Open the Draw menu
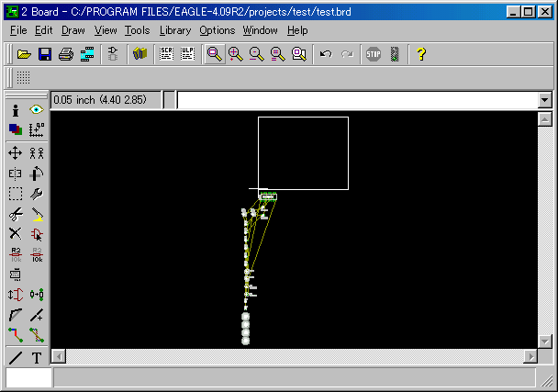The width and height of the screenshot is (558, 392). (73, 30)
